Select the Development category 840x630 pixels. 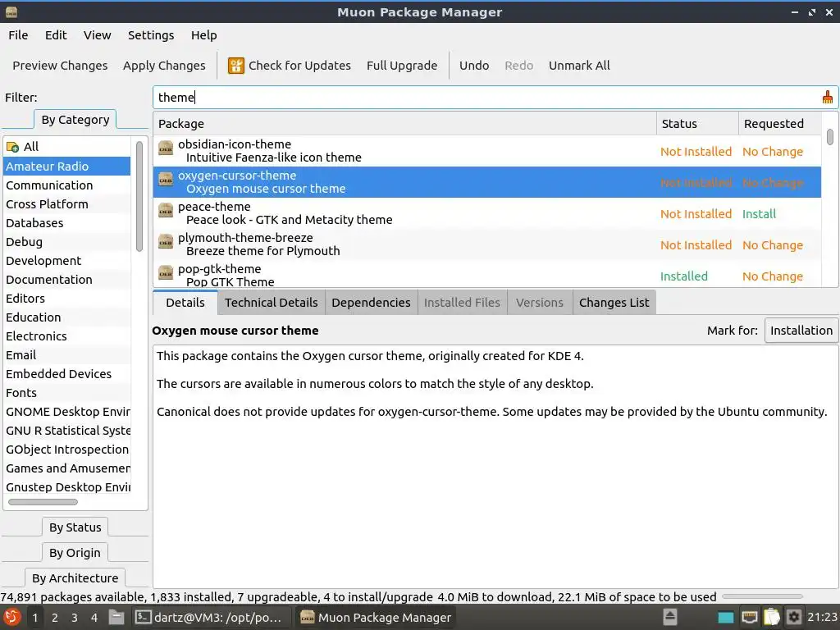tap(66, 261)
